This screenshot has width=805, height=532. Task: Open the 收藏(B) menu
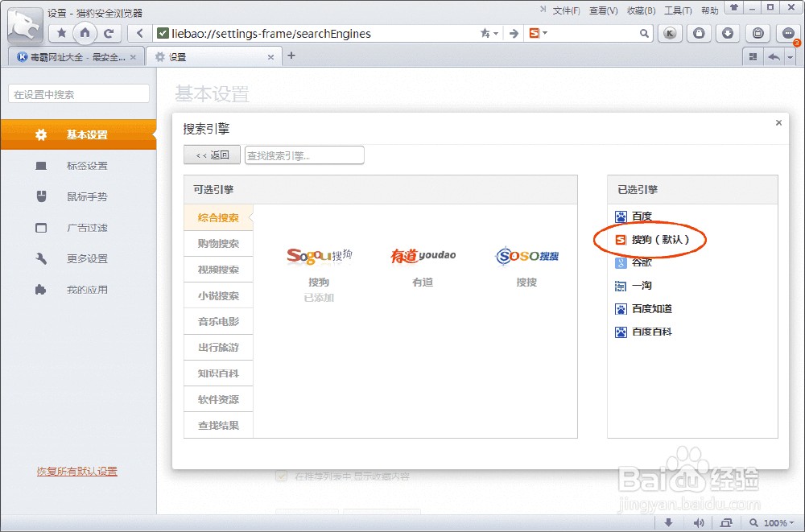point(642,10)
